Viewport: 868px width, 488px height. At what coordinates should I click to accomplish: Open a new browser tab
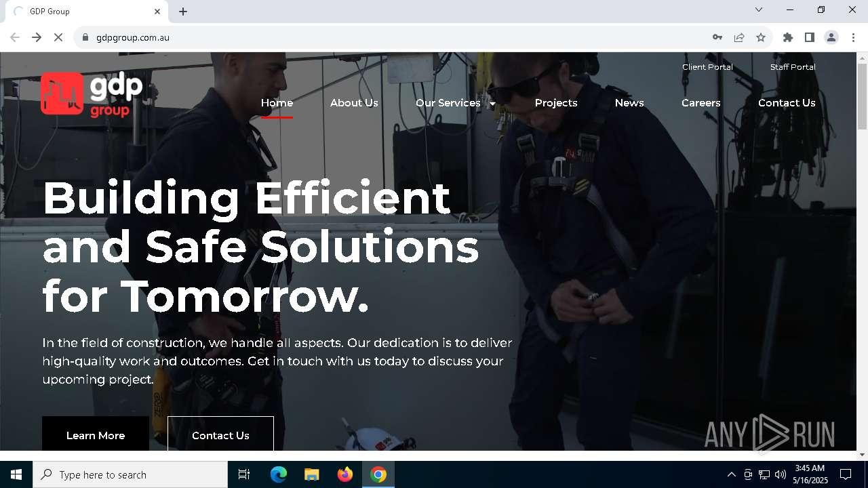point(183,12)
